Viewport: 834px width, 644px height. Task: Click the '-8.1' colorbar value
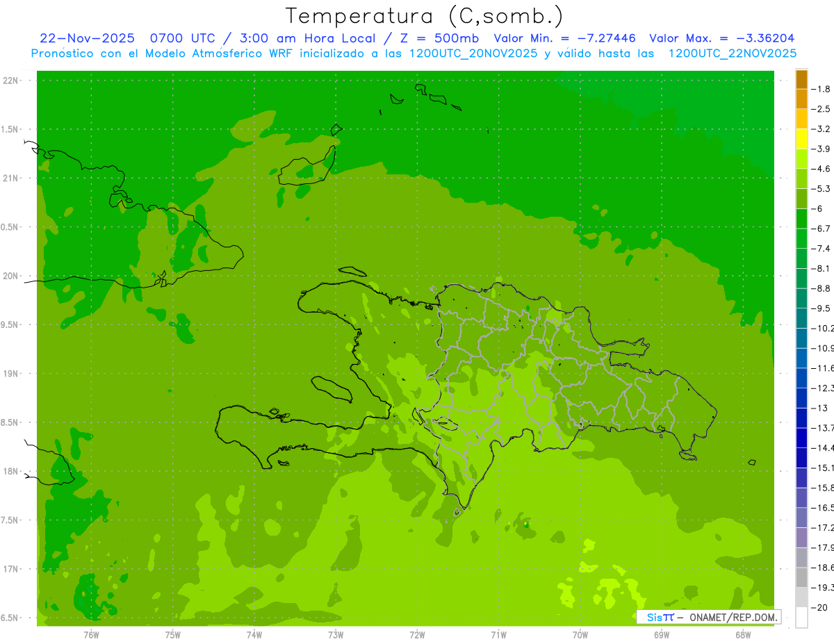[x=821, y=268]
